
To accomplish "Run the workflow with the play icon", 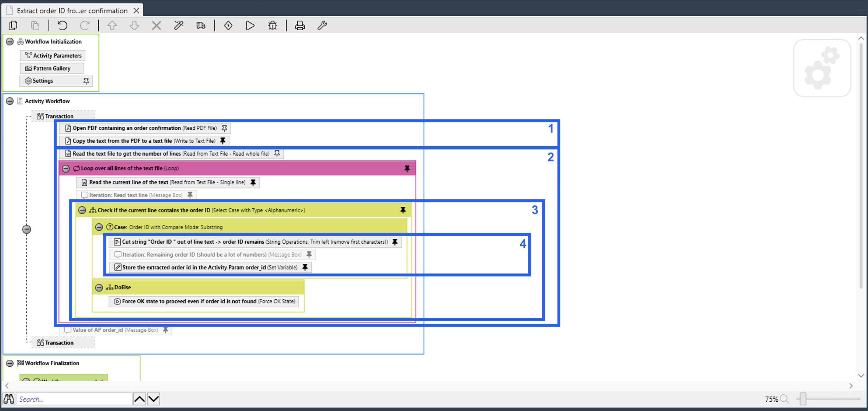I will (x=250, y=25).
